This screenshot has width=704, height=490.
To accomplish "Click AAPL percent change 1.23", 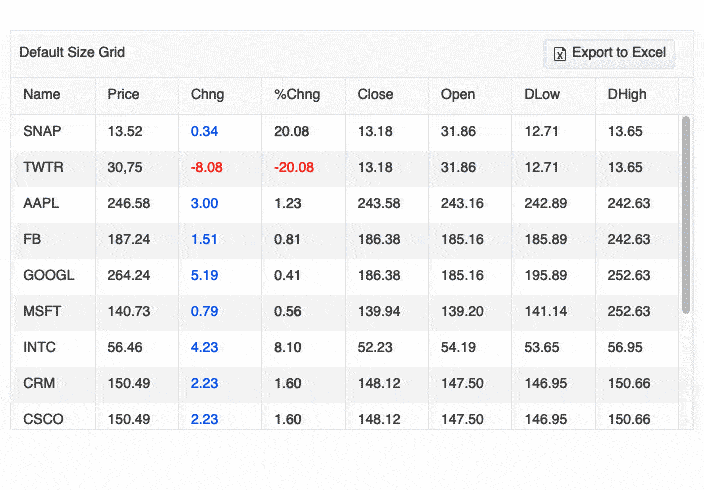I will 288,203.
